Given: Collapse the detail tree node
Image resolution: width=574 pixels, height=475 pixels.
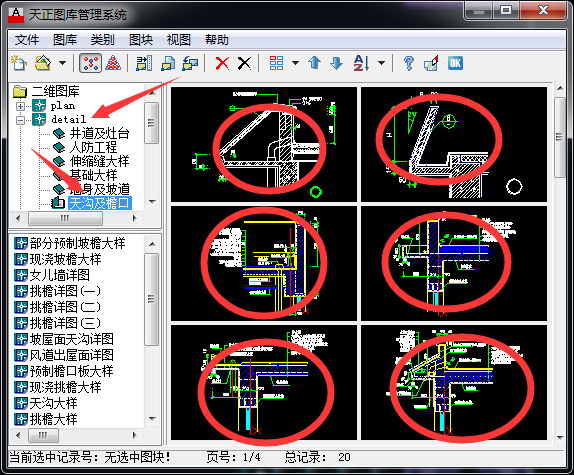Looking at the screenshot, I should pyautogui.click(x=20, y=120).
